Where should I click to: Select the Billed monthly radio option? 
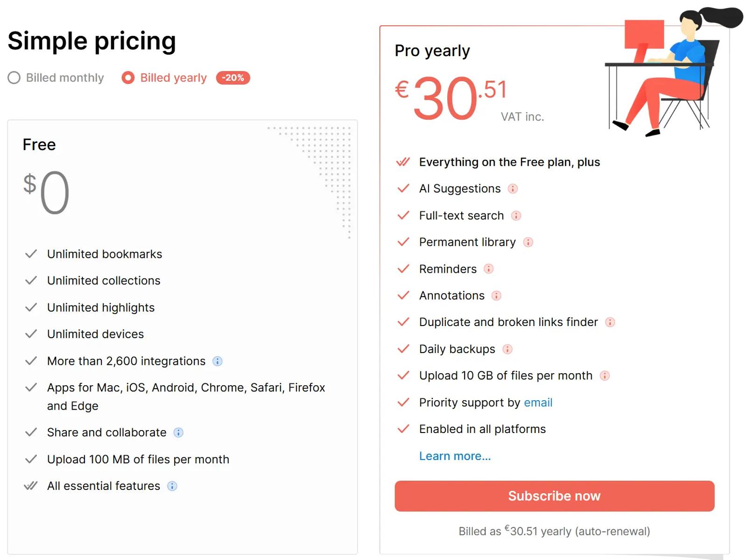pos(14,78)
